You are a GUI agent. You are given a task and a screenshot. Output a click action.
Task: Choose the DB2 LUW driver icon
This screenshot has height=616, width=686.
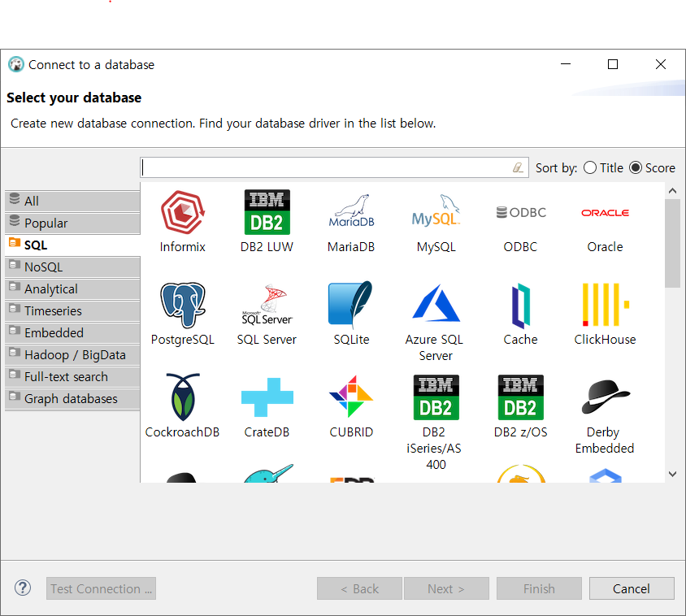click(x=267, y=213)
